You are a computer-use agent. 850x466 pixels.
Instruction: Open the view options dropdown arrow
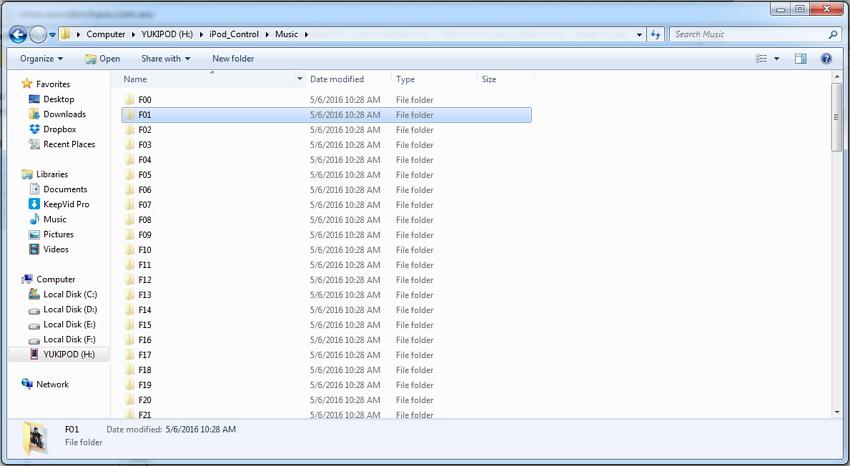tap(777, 59)
